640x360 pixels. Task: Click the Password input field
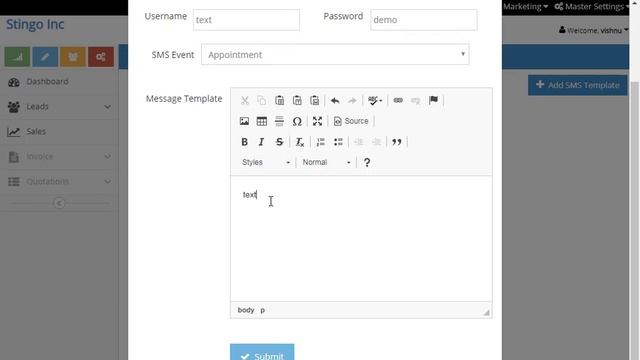tap(424, 20)
